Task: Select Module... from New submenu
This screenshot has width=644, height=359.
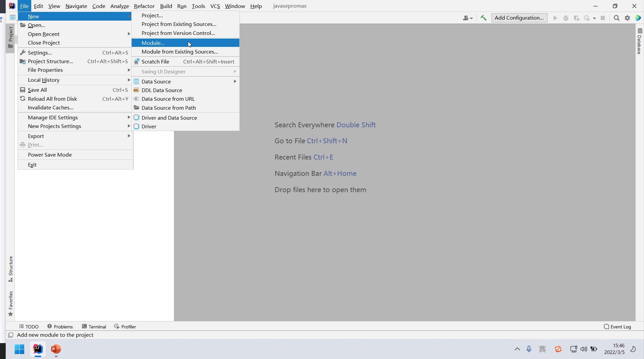Action: (x=153, y=43)
